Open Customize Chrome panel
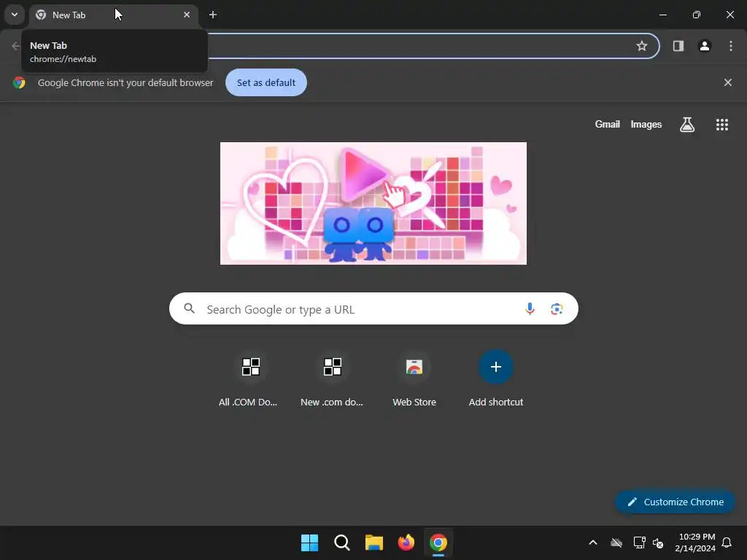Viewport: 747px width, 560px height. [675, 502]
